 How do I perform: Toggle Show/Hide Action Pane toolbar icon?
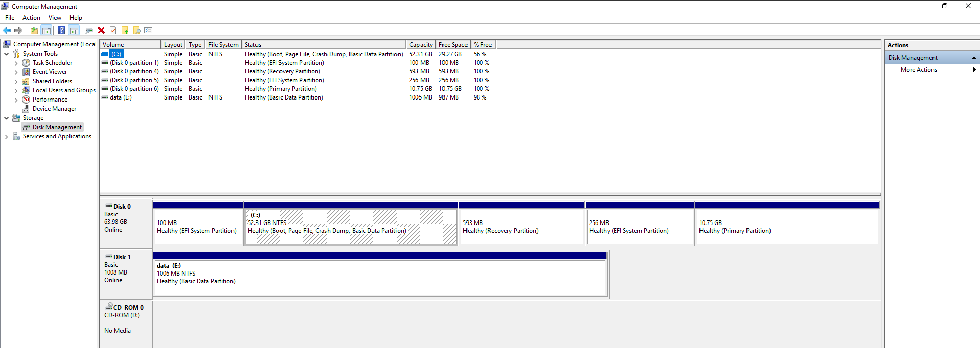click(x=74, y=31)
